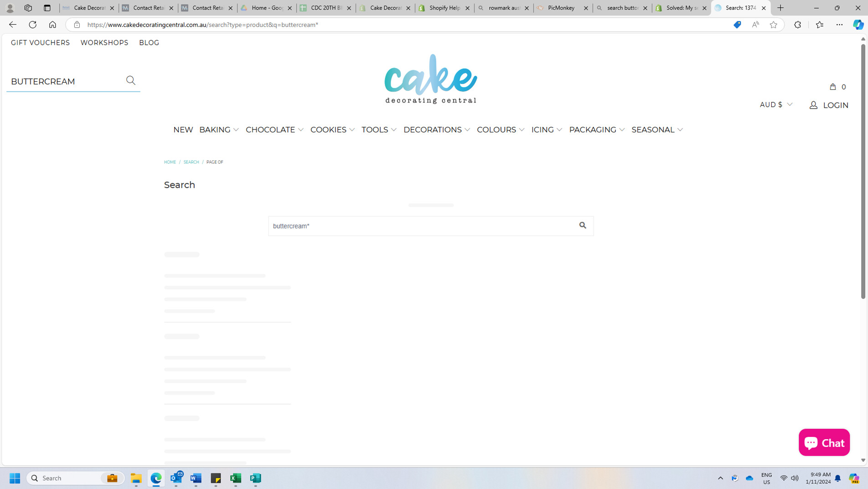Viewport: 868px width, 489px height.
Task: Expand the ICING menu
Action: click(x=547, y=130)
